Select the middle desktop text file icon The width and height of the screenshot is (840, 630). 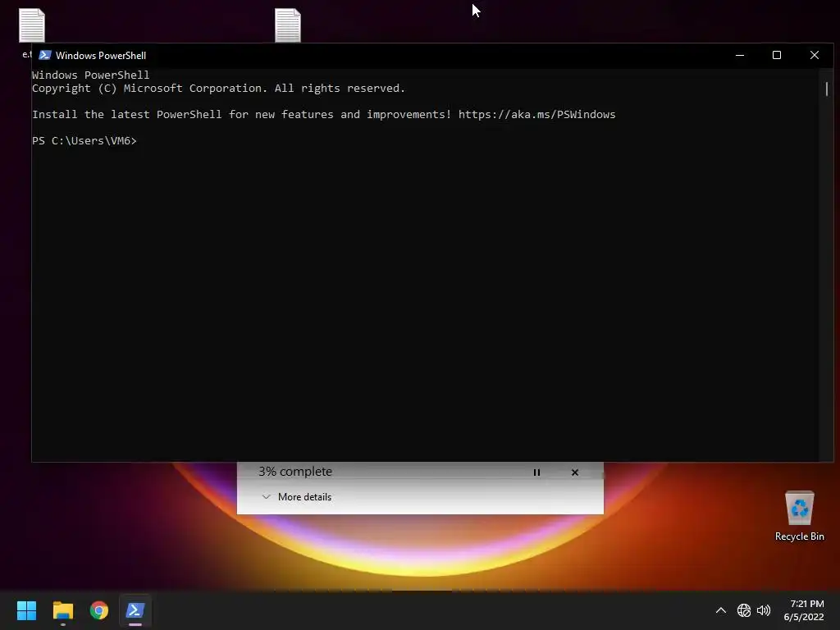pyautogui.click(x=288, y=25)
